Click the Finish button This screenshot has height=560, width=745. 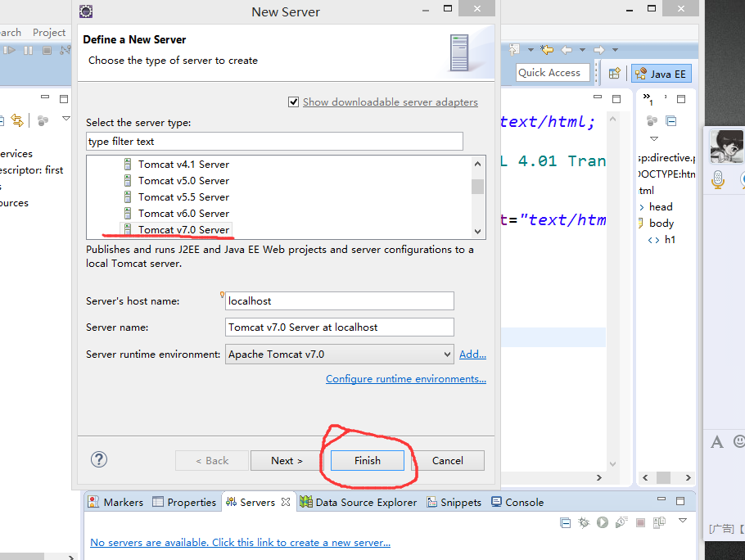coord(368,461)
